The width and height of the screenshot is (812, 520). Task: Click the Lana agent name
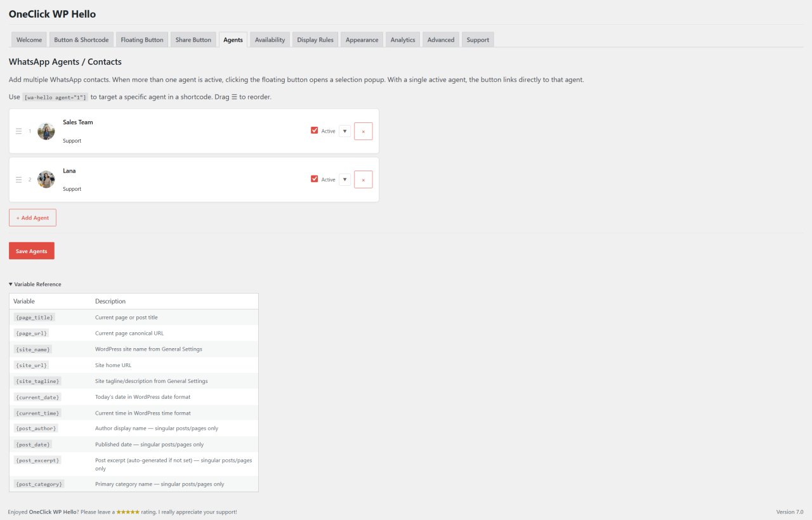69,171
